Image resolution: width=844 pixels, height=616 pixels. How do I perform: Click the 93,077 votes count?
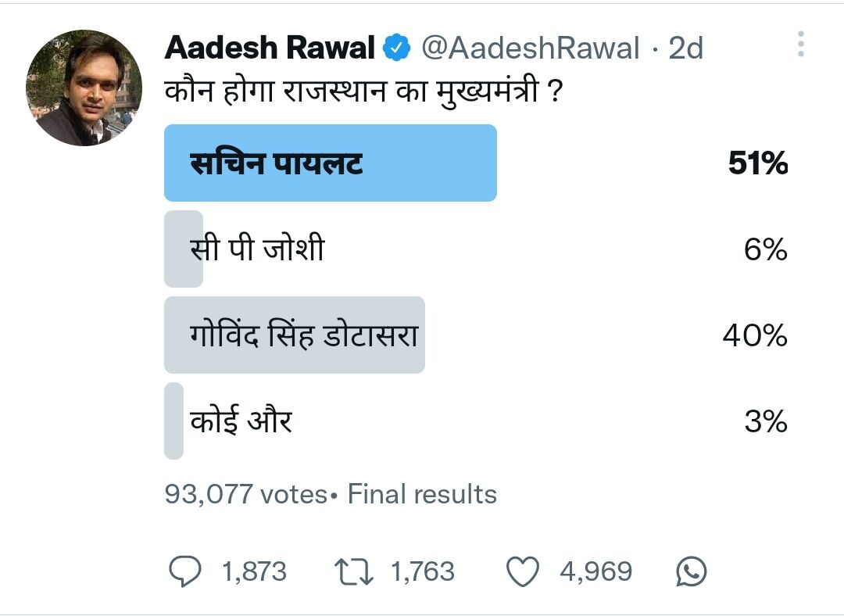coord(245,495)
